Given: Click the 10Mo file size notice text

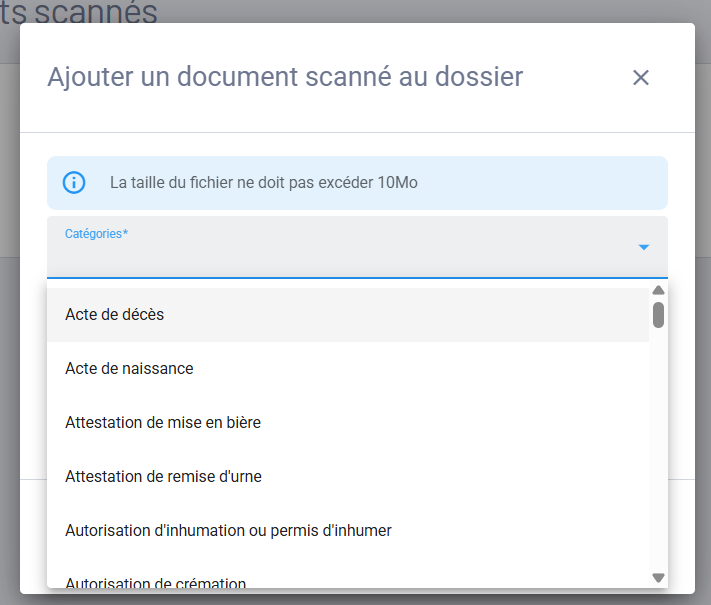Looking at the screenshot, I should 263,183.
